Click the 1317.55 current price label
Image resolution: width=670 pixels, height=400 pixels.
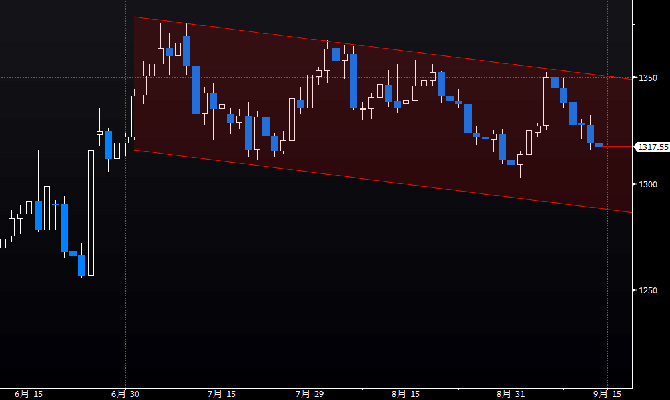click(652, 147)
